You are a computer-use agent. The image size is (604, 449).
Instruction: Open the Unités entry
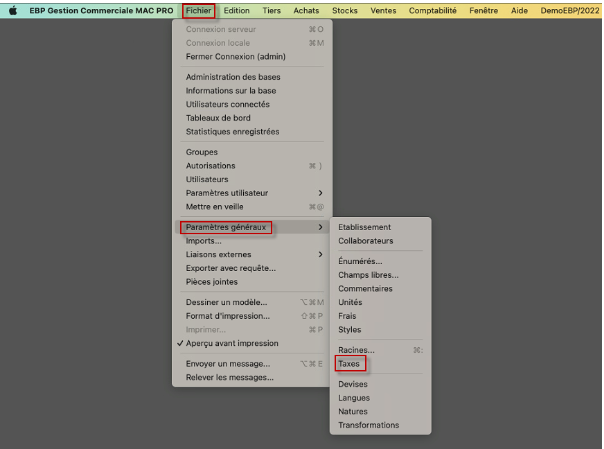[x=380, y=302]
